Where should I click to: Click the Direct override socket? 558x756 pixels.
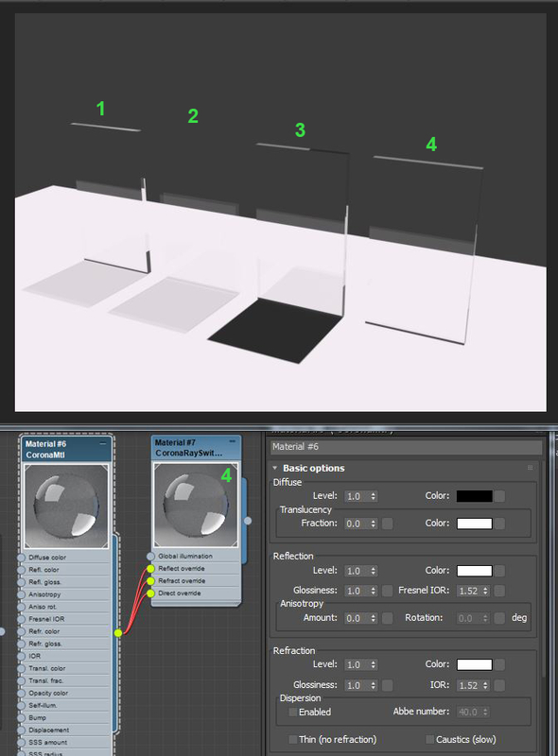pyautogui.click(x=150, y=593)
